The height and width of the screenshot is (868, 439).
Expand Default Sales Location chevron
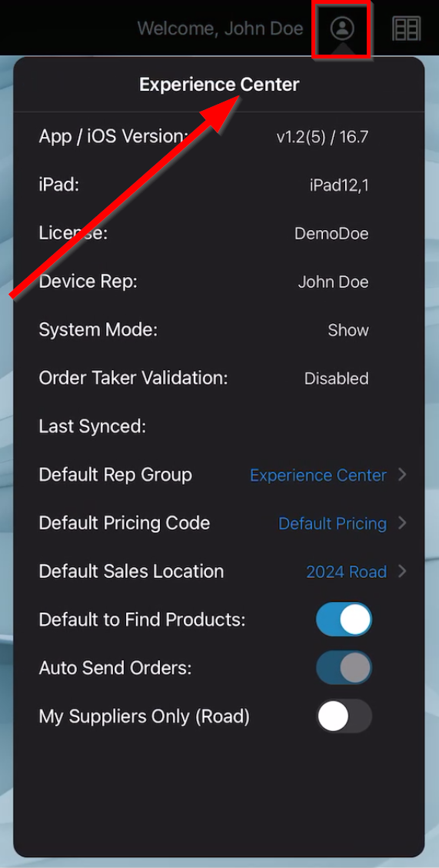coord(403,571)
